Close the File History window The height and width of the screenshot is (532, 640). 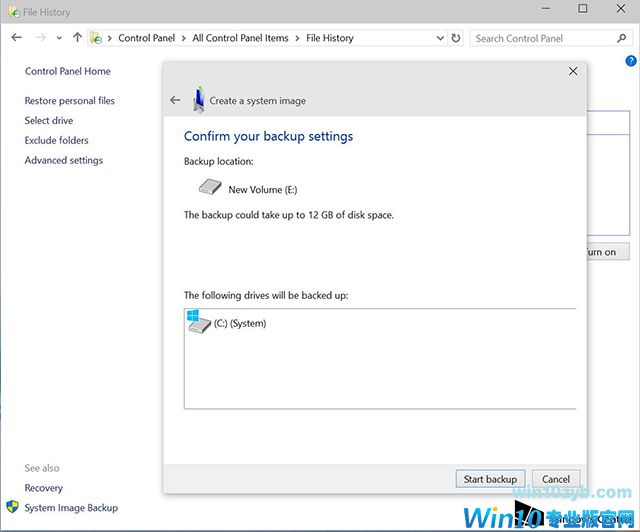pyautogui.click(x=621, y=9)
